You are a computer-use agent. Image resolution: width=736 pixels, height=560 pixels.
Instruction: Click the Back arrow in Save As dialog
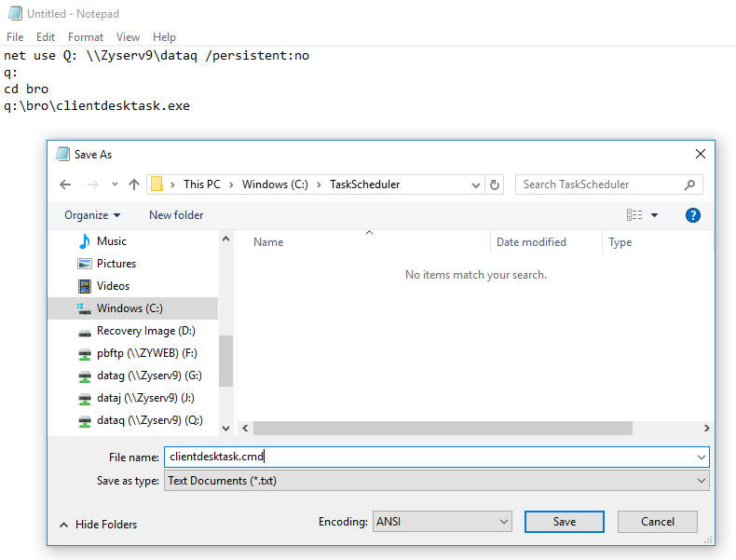[x=65, y=184]
